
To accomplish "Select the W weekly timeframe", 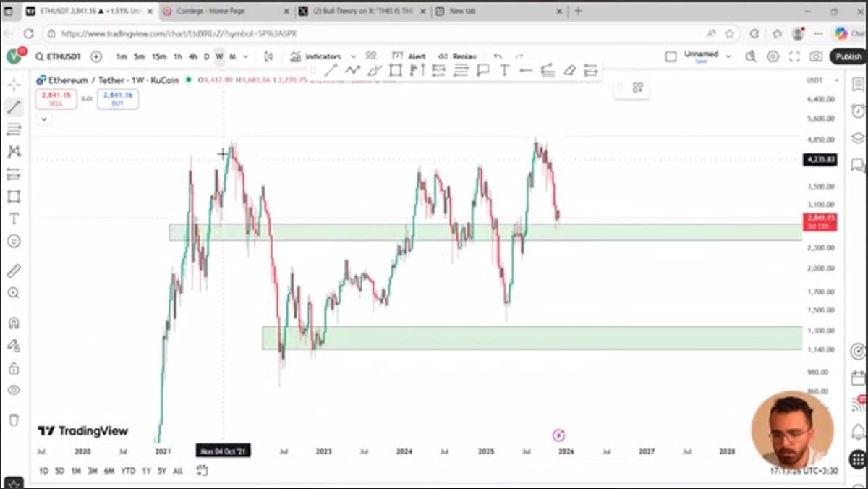I will pos(219,56).
